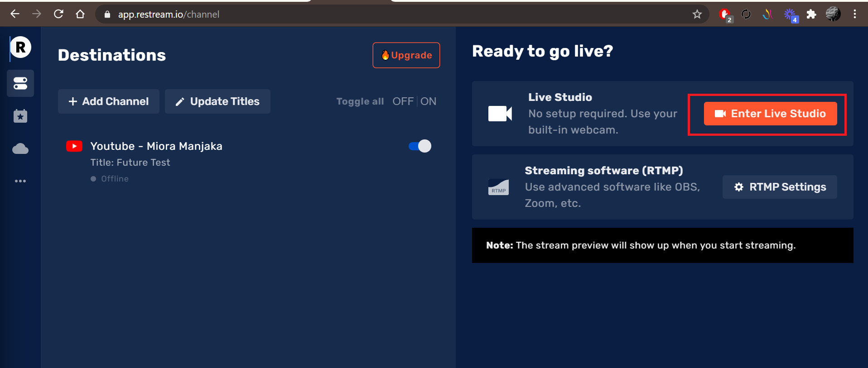
Task: Click the orange Upgrade button
Action: click(406, 55)
